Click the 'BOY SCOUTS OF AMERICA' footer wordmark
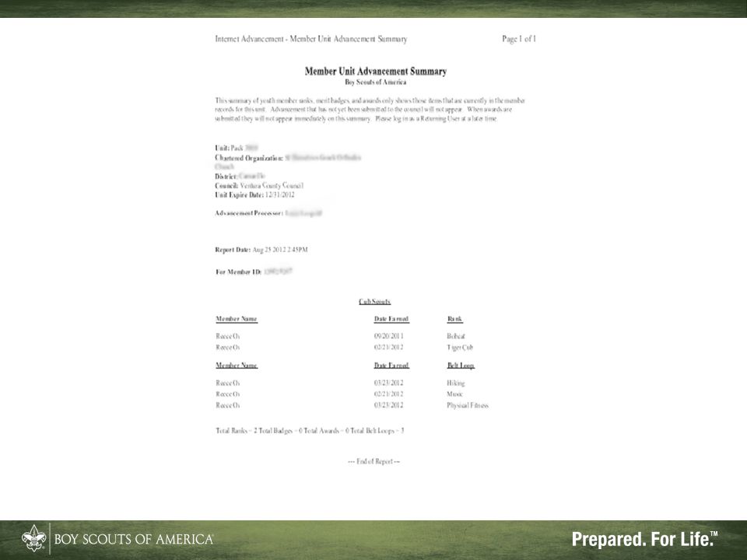This screenshot has height=560, width=747. (x=134, y=539)
